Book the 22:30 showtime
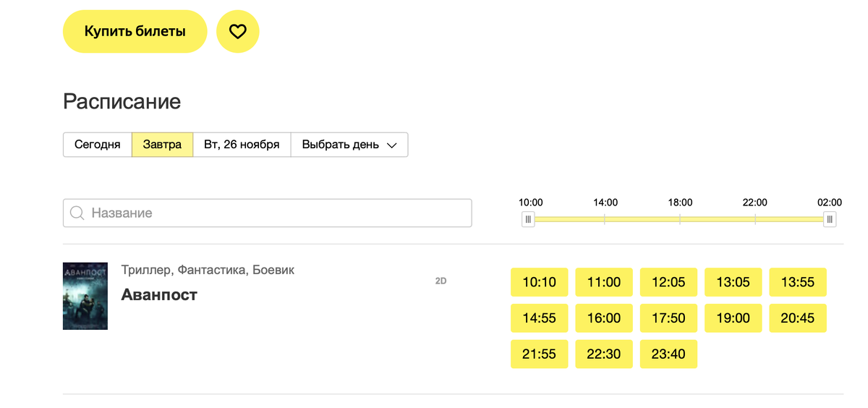Image resolution: width=868 pixels, height=408 pixels. point(604,354)
